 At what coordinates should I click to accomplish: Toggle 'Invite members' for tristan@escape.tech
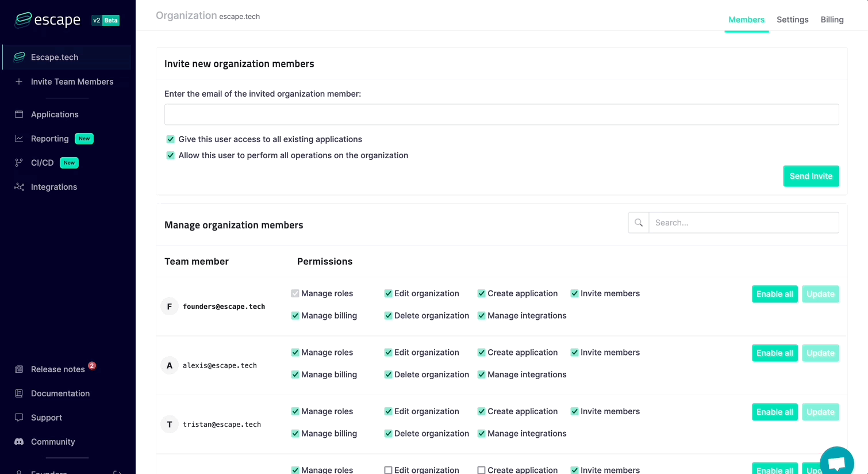click(x=574, y=411)
